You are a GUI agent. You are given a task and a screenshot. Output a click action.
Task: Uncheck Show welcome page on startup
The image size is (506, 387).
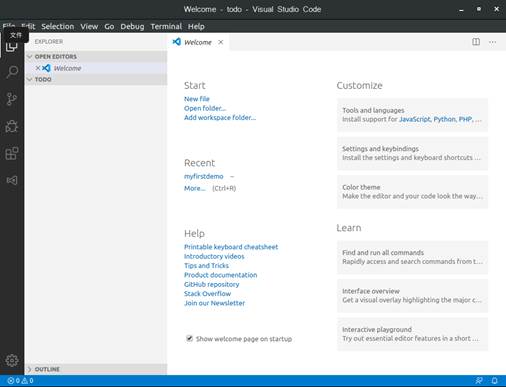[x=189, y=339]
